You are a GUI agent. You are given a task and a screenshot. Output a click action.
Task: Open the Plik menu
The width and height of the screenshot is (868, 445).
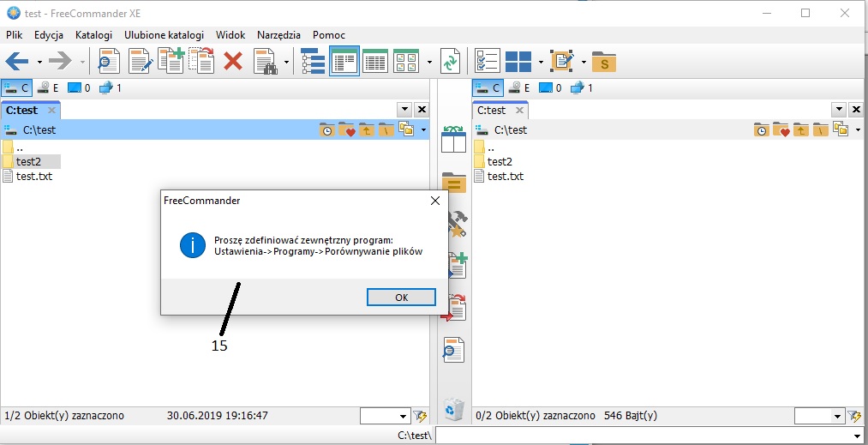click(15, 35)
